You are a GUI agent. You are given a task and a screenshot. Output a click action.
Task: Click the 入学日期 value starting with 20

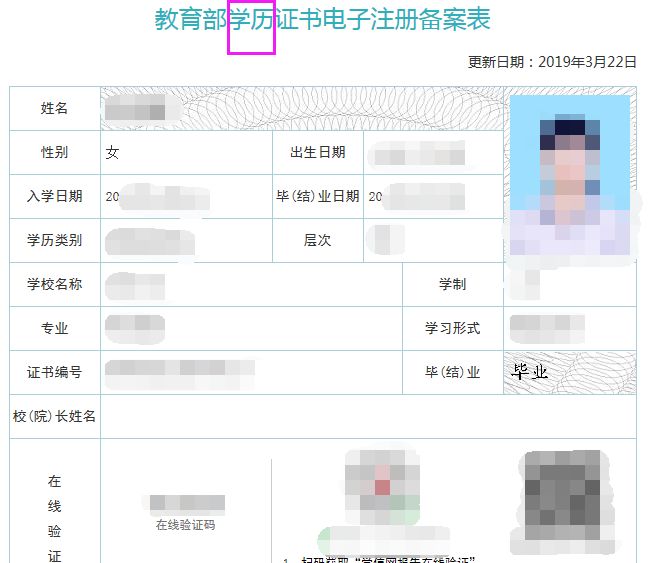coord(157,197)
